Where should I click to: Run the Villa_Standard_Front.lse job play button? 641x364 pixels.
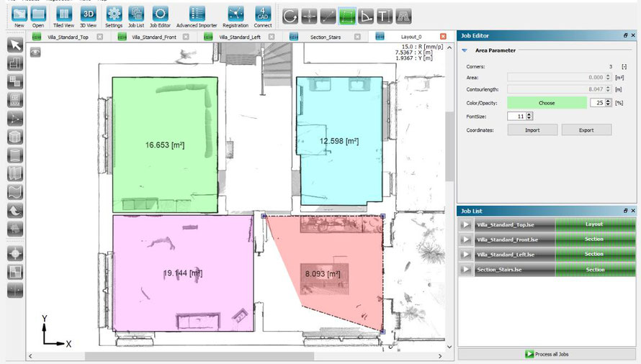[x=465, y=240]
